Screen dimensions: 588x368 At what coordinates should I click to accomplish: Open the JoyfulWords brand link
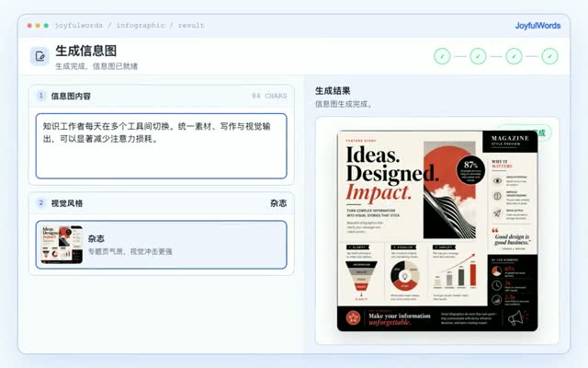(x=537, y=26)
